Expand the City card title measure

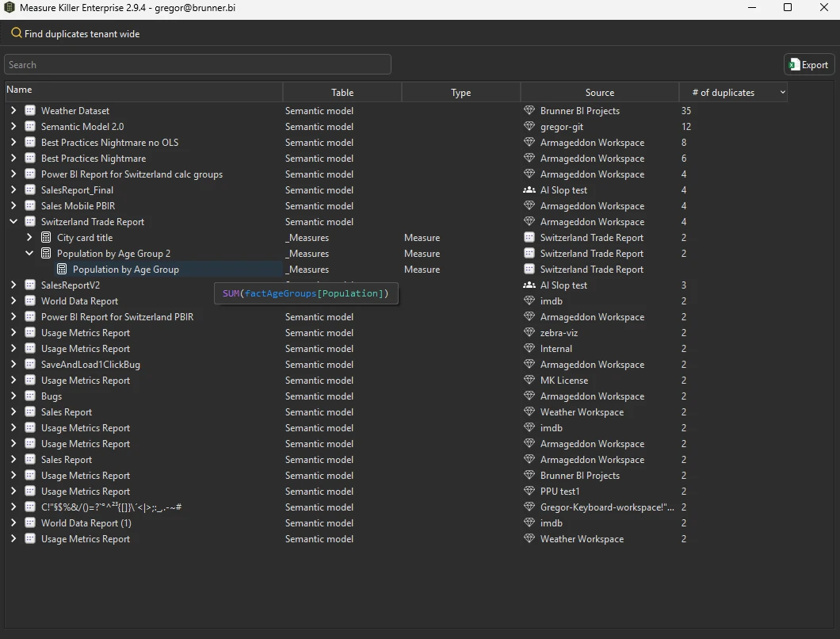coord(29,238)
